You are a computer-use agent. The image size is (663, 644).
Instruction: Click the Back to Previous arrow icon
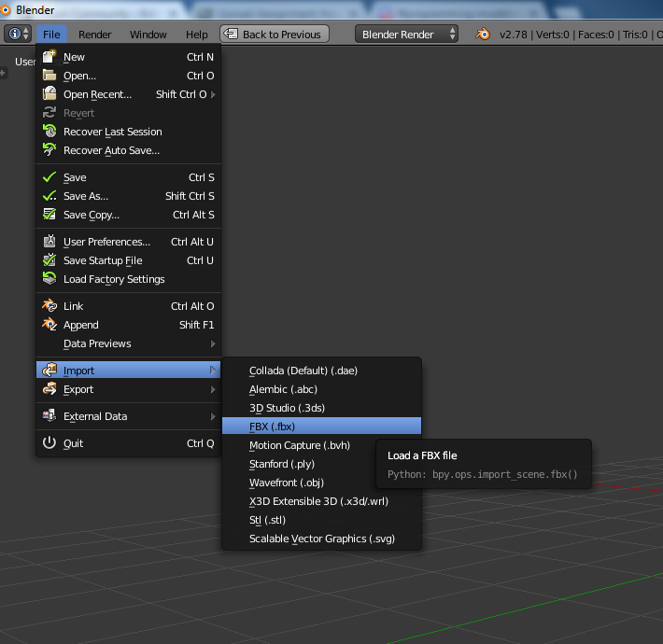(231, 34)
